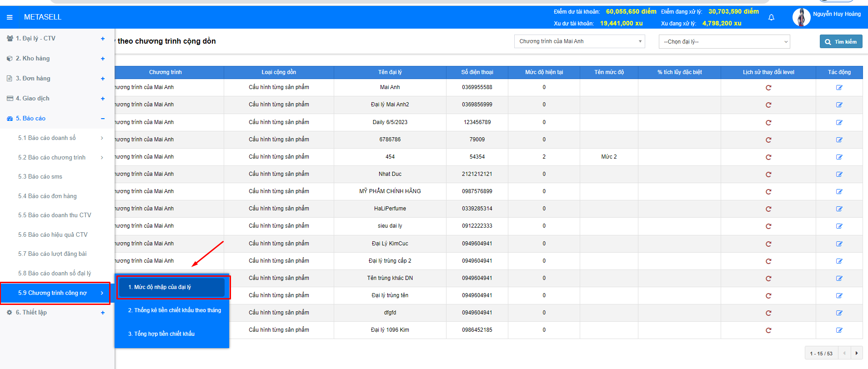The height and width of the screenshot is (369, 868).
Task: View level change history for Mai Anh
Action: pyautogui.click(x=768, y=88)
